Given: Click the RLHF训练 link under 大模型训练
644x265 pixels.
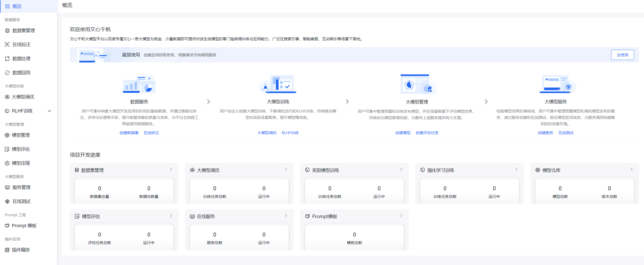Looking at the screenshot, I should pyautogui.click(x=290, y=133).
